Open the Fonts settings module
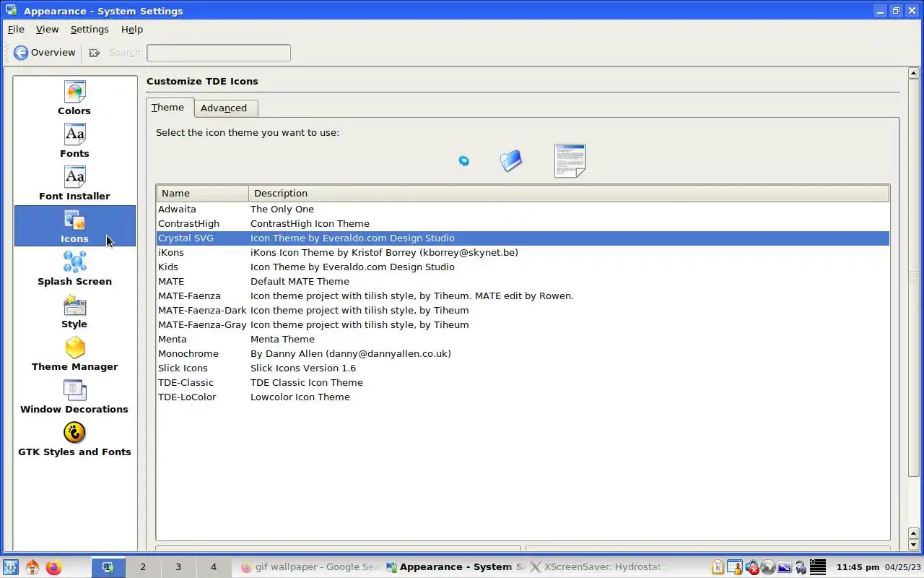 [74, 142]
